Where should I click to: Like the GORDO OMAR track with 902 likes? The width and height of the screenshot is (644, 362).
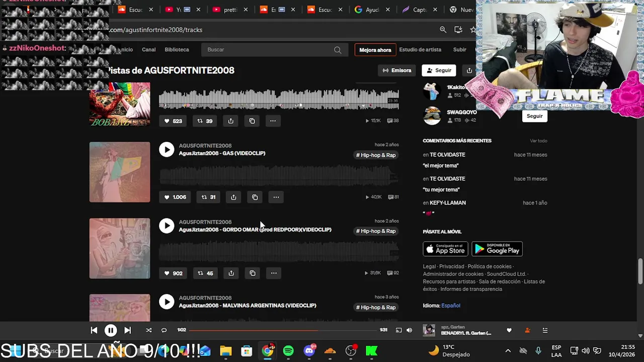point(174,273)
